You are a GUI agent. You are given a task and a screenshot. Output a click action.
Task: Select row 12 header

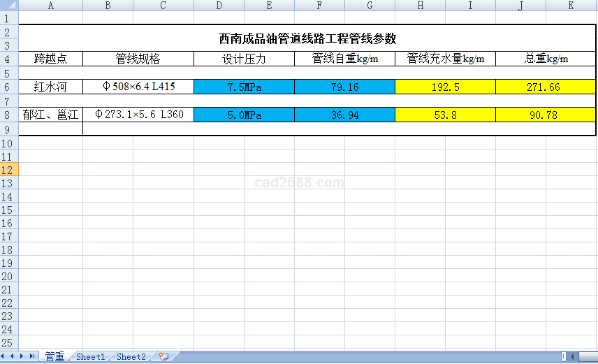click(x=8, y=170)
